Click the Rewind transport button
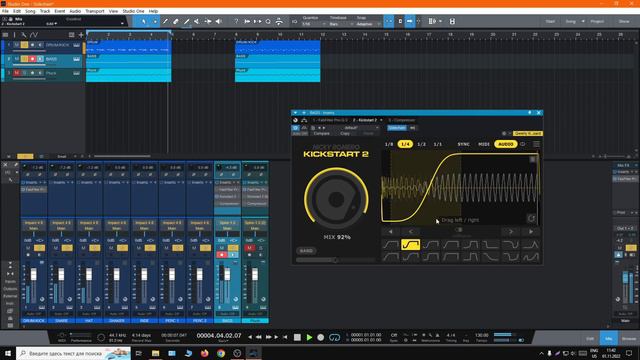The height and width of the screenshot is (360, 640). pos(259,337)
